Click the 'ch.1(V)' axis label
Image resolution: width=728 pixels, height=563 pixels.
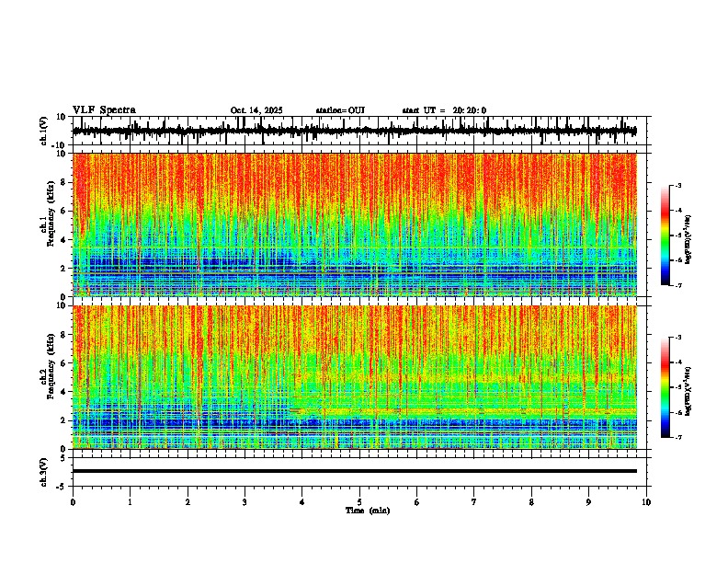43,131
